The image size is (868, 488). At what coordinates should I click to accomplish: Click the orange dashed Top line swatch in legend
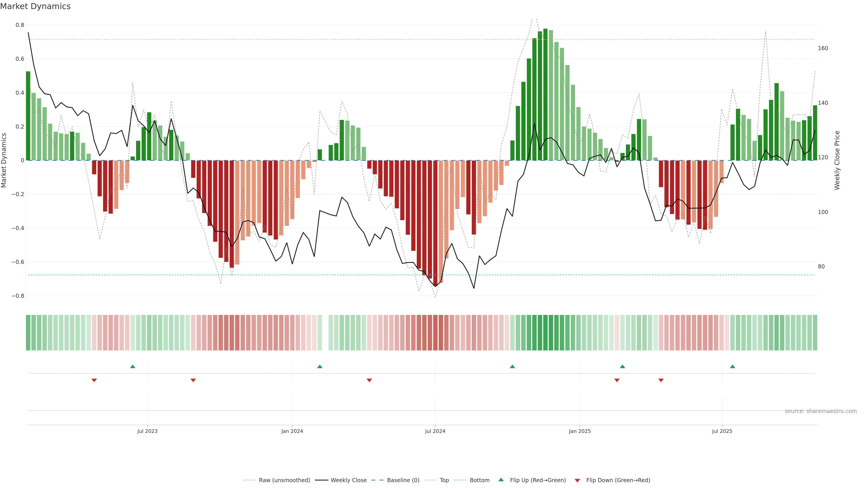point(430,480)
